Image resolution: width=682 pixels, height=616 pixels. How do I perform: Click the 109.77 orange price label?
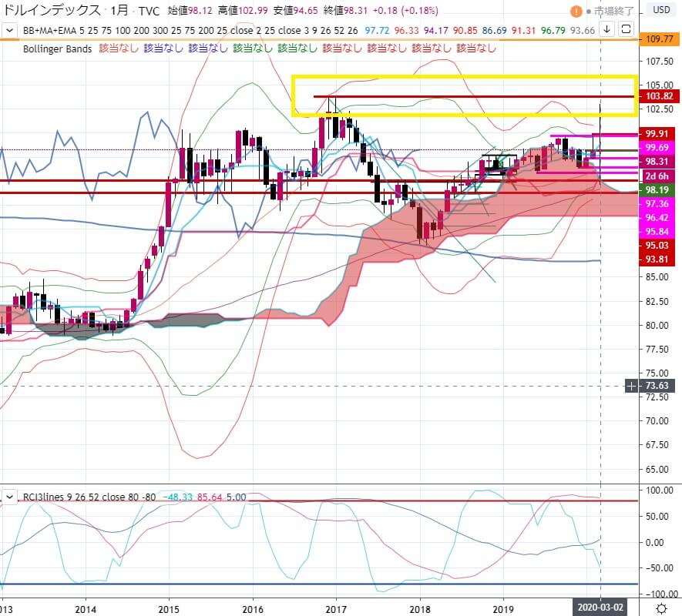coord(659,39)
